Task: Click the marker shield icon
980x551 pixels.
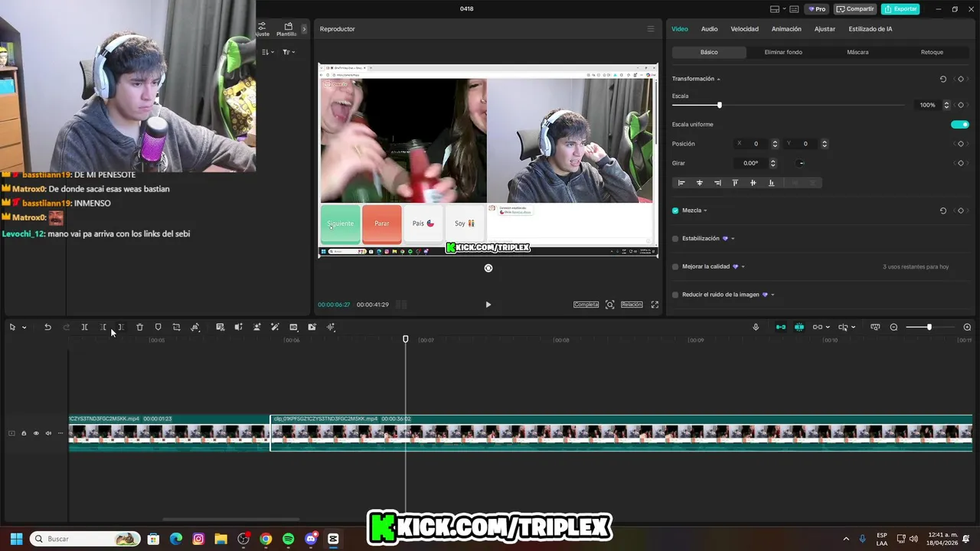Action: coord(158,327)
